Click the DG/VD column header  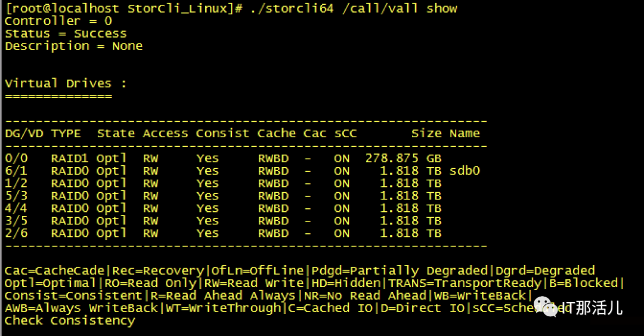point(24,134)
